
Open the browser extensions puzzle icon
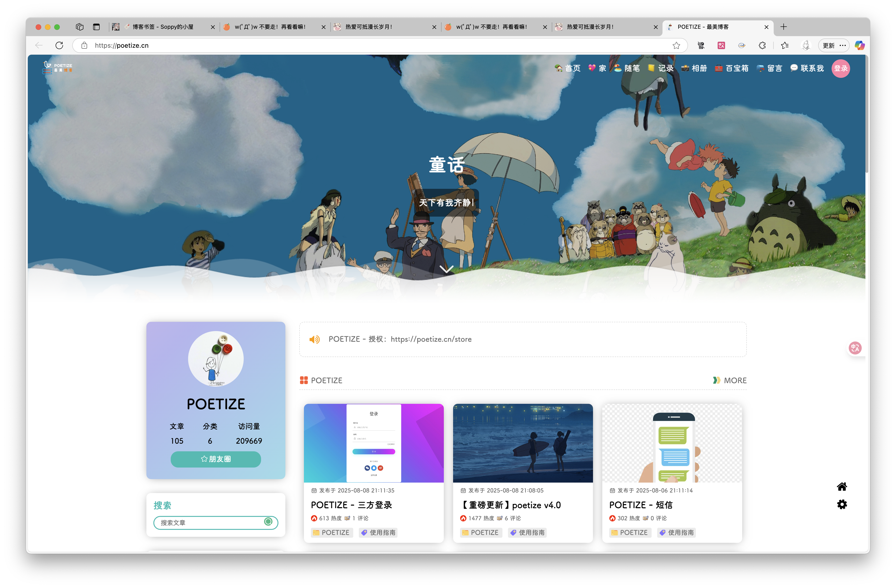(x=762, y=46)
